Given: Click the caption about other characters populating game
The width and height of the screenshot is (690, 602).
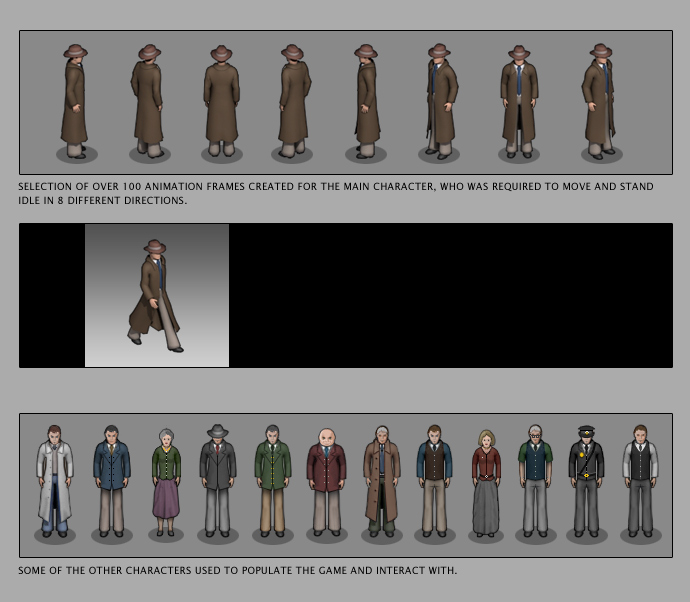Looking at the screenshot, I should coord(237,570).
